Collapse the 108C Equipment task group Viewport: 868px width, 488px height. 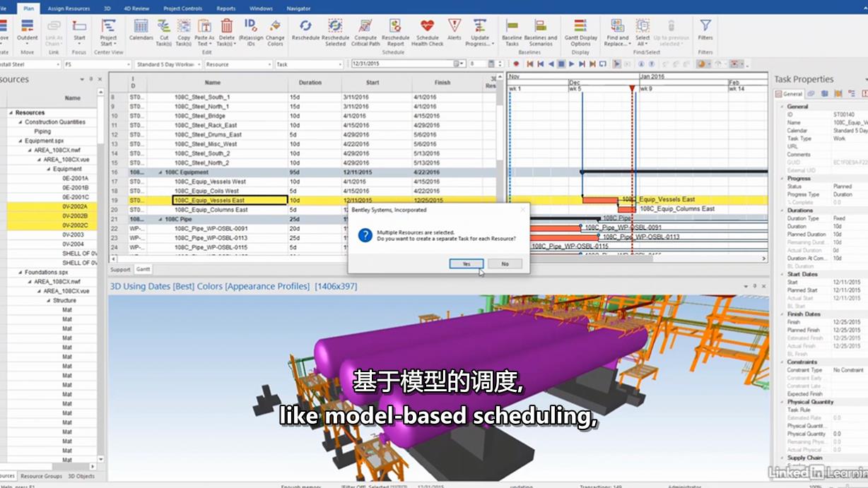(160, 172)
